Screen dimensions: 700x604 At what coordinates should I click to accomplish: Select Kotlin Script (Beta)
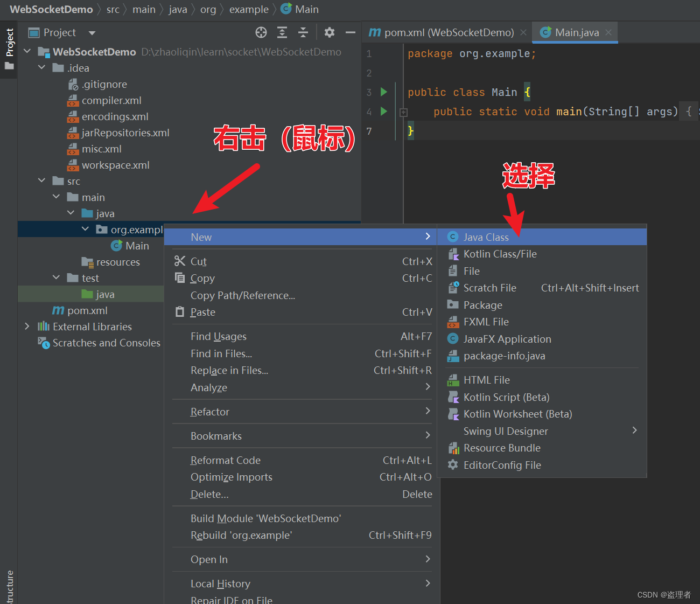[x=542, y=397]
